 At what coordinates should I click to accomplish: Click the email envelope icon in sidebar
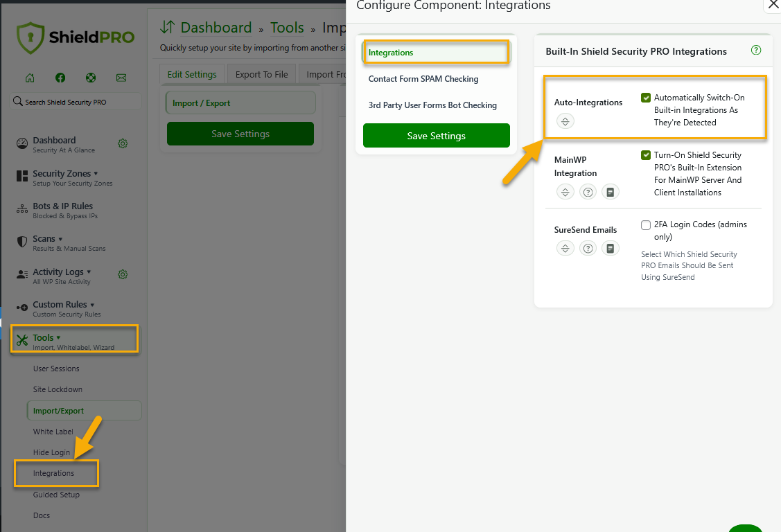pyautogui.click(x=121, y=78)
